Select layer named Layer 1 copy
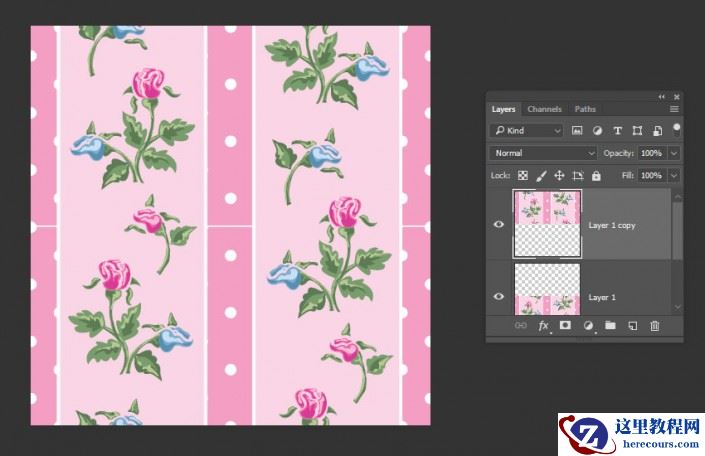The image size is (705, 456). tap(612, 225)
